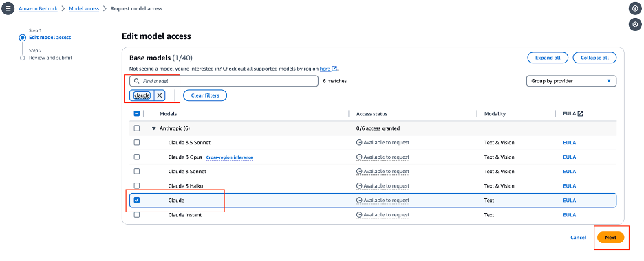Screen dimensions: 644x261
Task: Click the clock icon below the info icon
Action: coord(635,24)
